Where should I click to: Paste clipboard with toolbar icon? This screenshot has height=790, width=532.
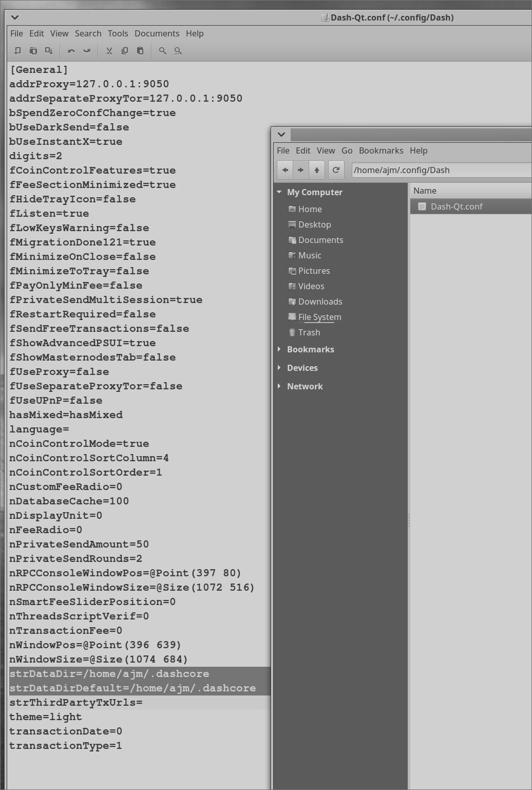coord(140,51)
